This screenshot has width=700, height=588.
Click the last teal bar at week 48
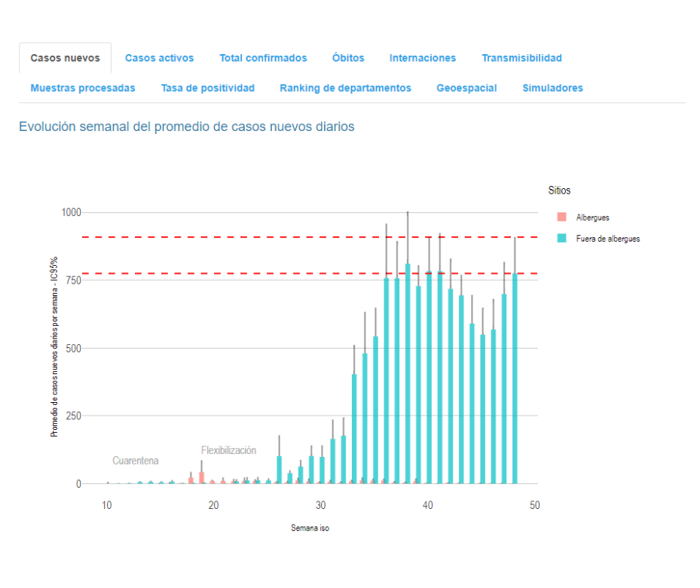(x=515, y=384)
